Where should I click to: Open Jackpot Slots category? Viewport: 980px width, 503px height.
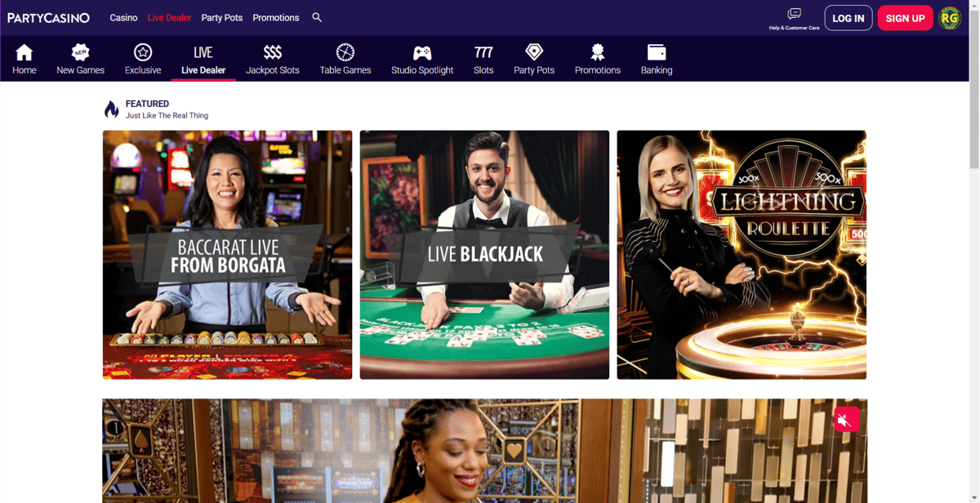pyautogui.click(x=273, y=59)
